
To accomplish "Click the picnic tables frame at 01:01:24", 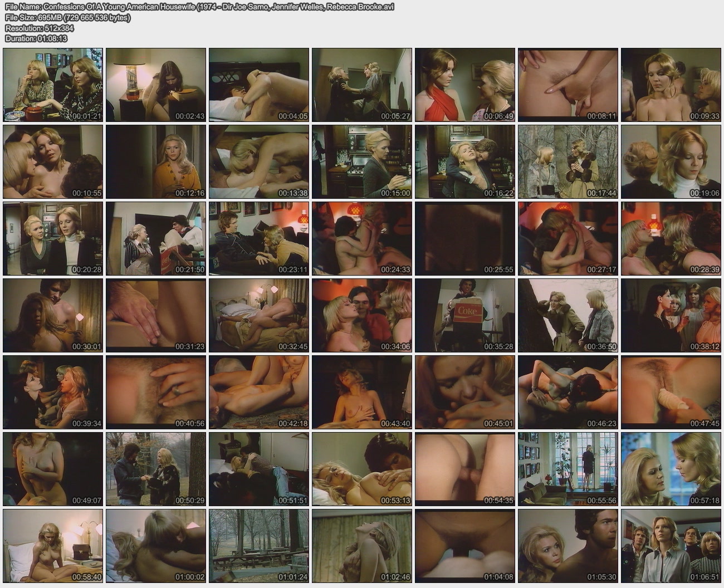I will [259, 546].
